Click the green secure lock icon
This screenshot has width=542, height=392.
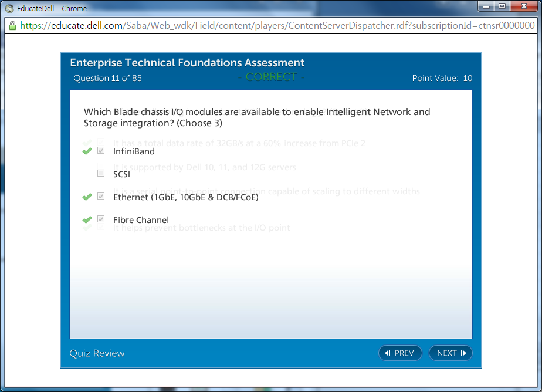12,26
